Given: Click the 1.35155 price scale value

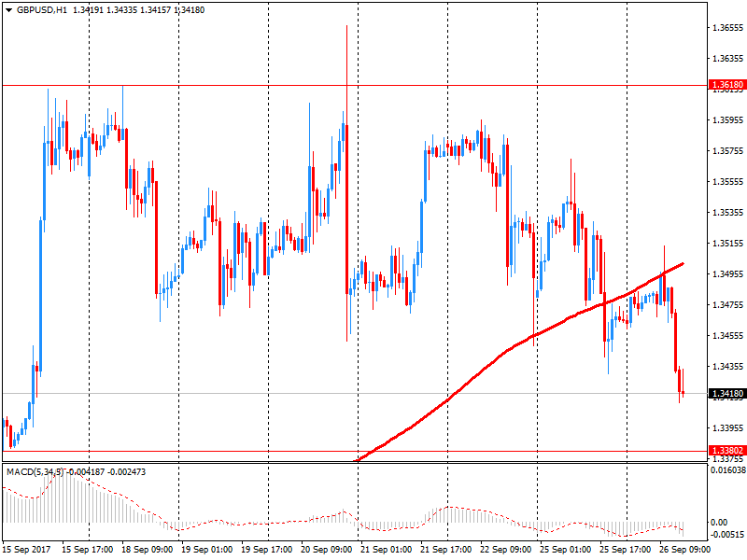Looking at the screenshot, I should (727, 244).
